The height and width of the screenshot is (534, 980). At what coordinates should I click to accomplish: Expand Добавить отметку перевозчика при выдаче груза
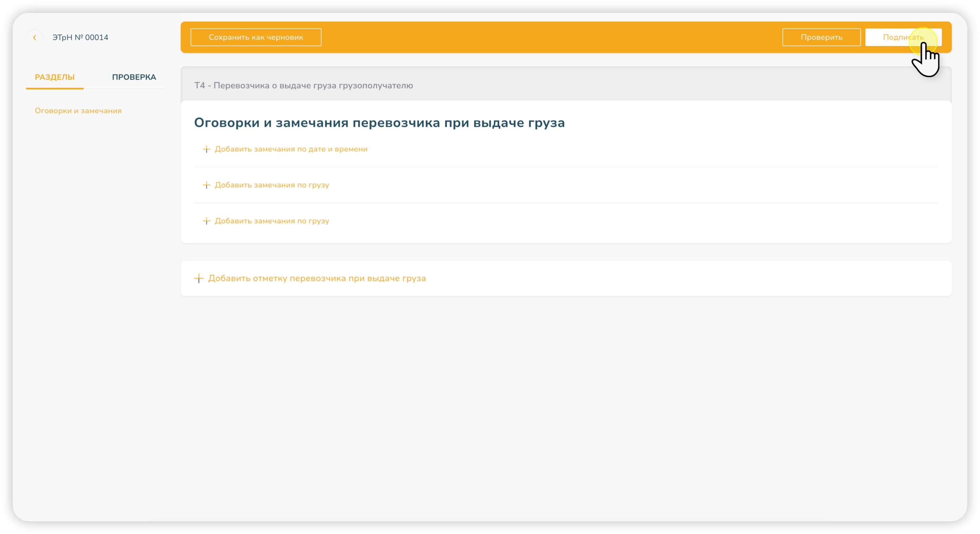(x=317, y=278)
